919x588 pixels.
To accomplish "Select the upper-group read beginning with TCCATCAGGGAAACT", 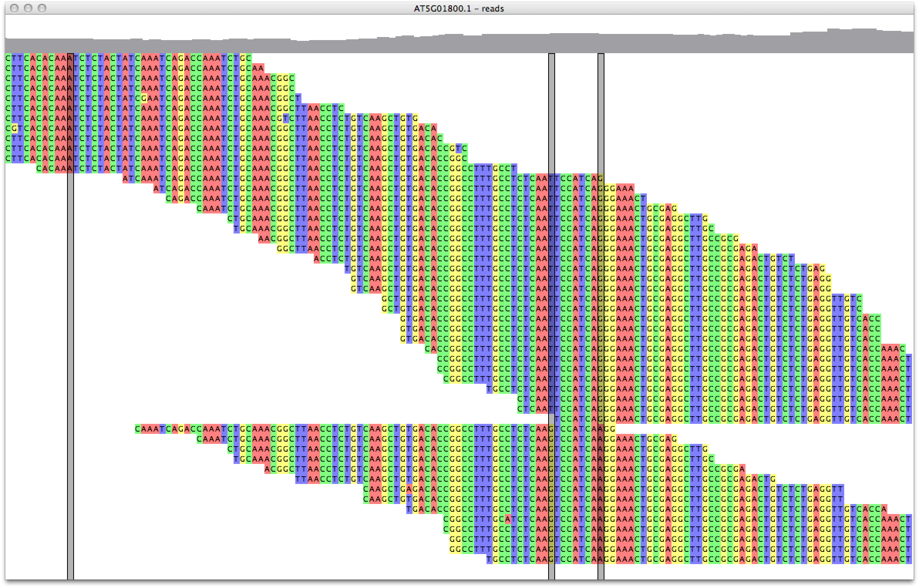I will (x=732, y=419).
